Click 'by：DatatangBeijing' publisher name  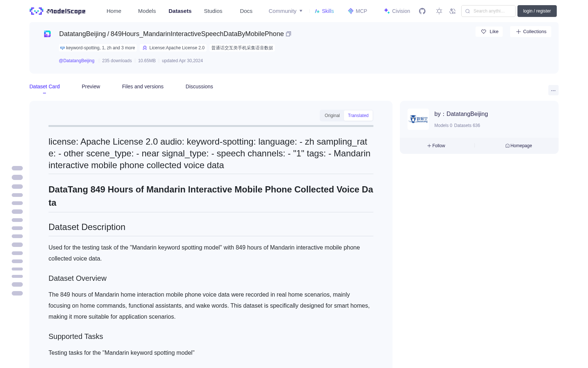click(461, 114)
